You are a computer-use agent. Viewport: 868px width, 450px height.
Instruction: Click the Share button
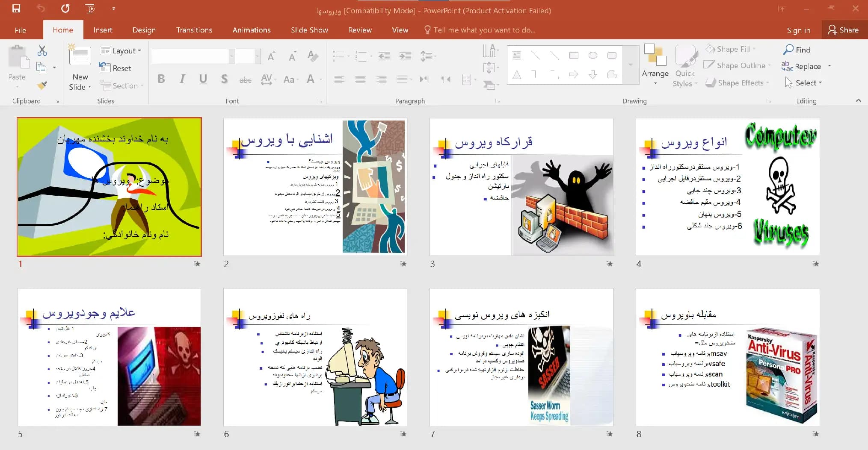coord(843,30)
